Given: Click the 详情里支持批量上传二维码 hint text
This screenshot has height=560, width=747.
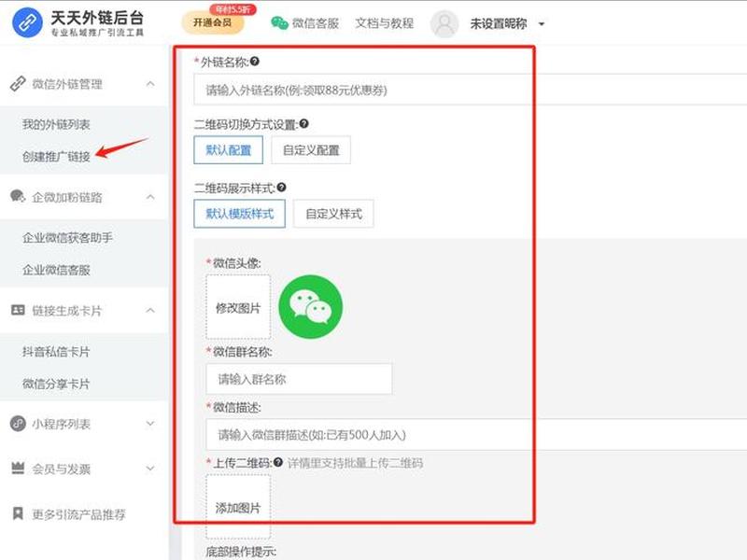Looking at the screenshot, I should 356,463.
